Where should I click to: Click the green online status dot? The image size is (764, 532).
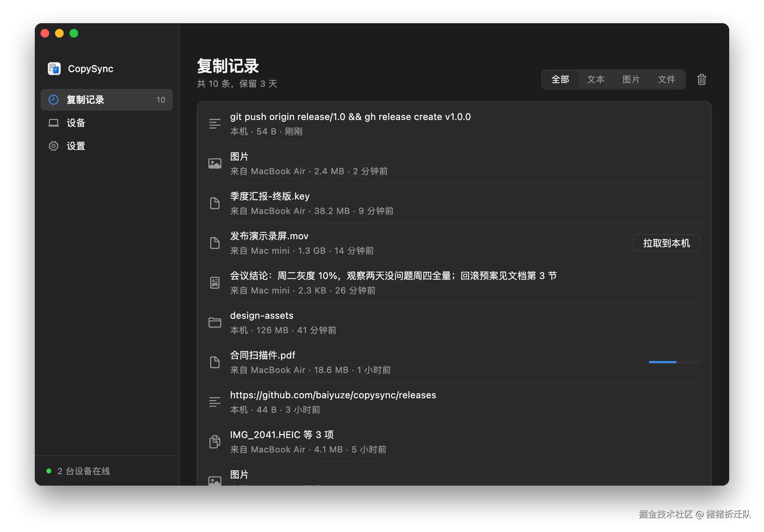49,471
